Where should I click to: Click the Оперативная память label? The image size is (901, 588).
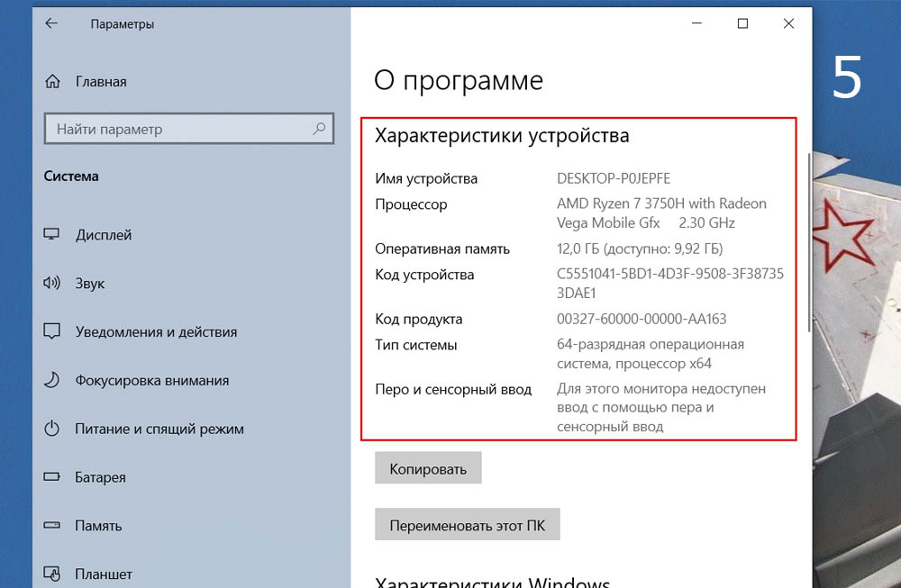(441, 249)
